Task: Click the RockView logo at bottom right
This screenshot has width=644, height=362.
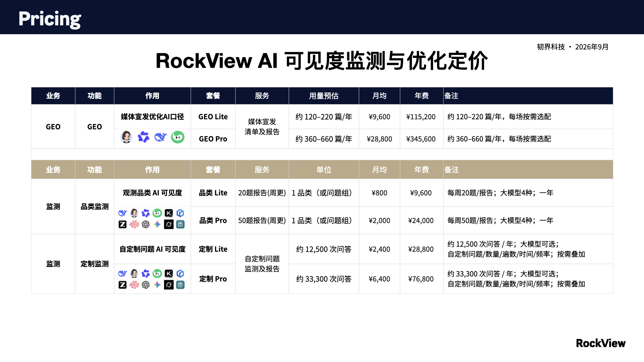Action: 601,343
